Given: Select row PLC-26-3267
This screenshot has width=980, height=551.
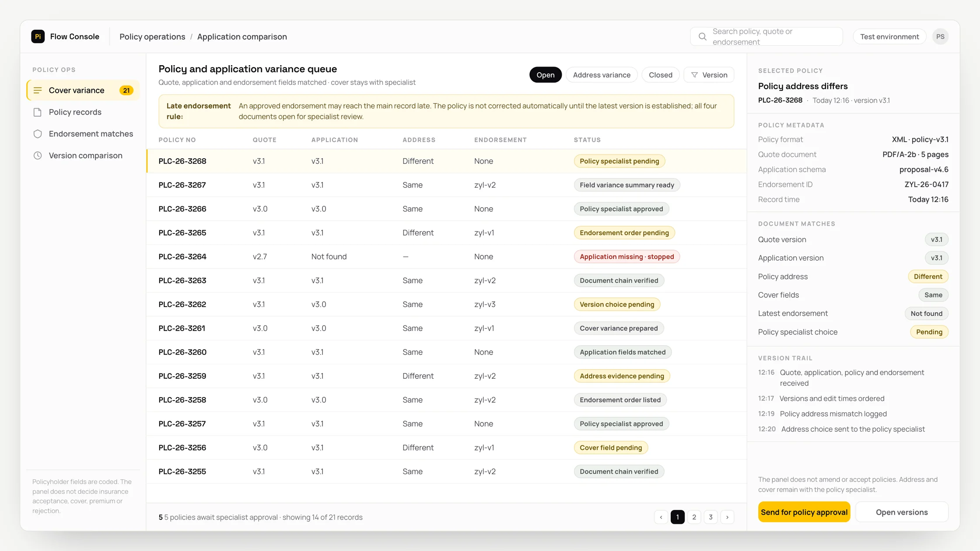Looking at the screenshot, I should [446, 185].
